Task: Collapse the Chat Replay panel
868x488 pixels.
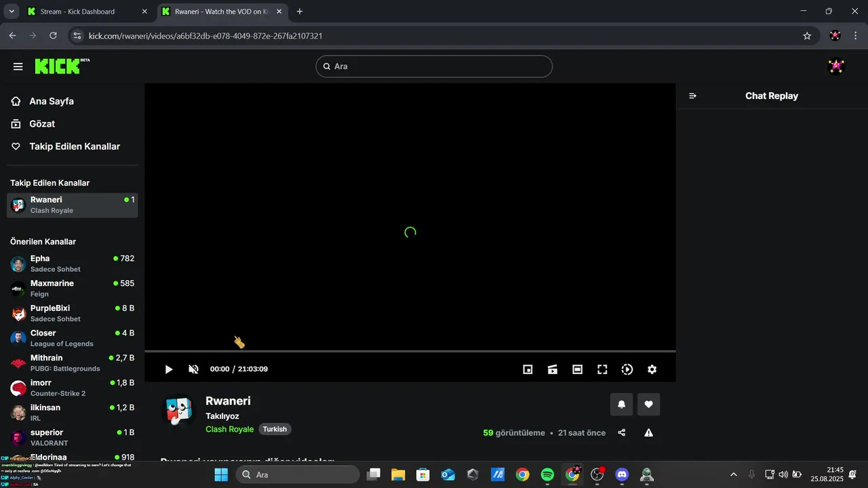Action: [x=692, y=96]
